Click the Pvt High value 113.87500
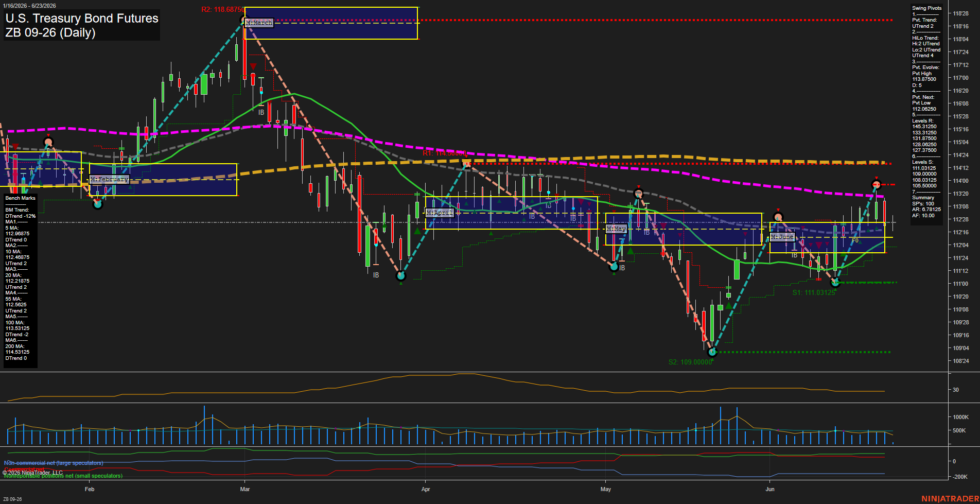The image size is (980, 504). [x=924, y=79]
